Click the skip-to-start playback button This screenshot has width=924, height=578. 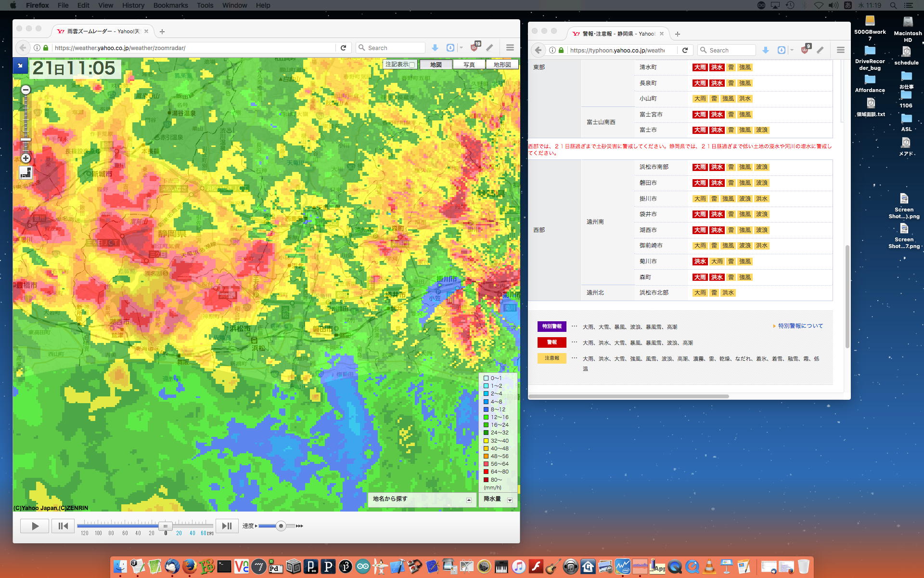click(x=63, y=526)
